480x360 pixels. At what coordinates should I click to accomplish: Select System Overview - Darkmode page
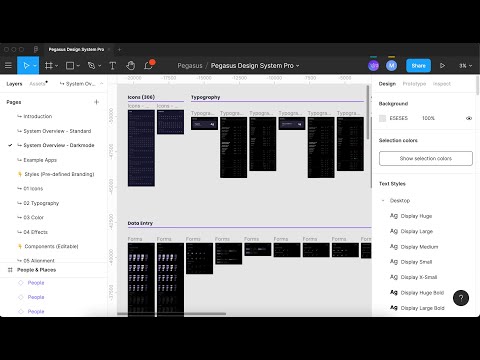click(59, 145)
